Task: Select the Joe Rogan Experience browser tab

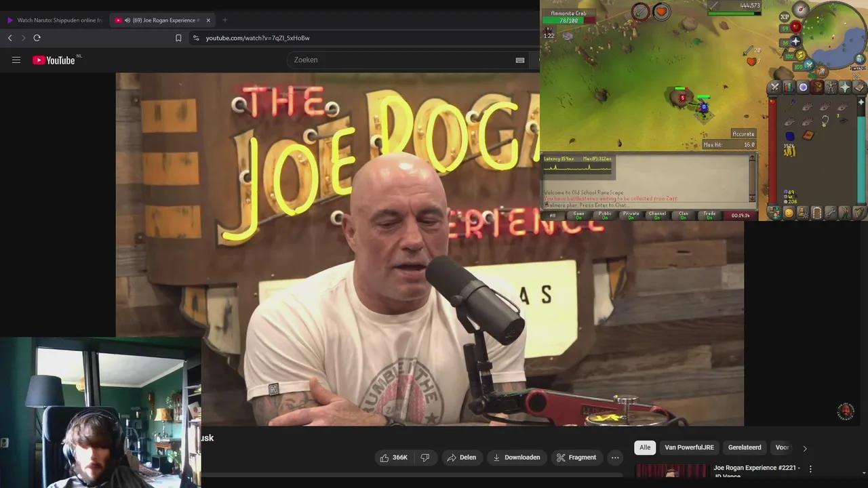Action: tap(163, 20)
